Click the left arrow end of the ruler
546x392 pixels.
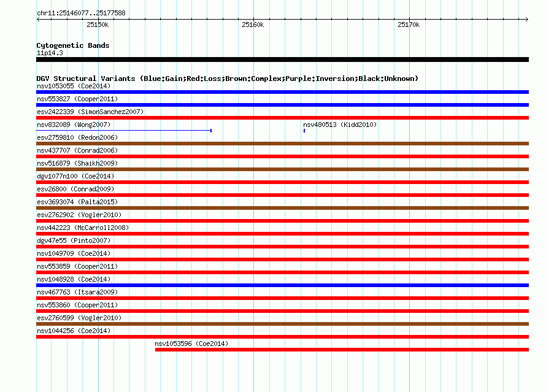tap(38, 19)
